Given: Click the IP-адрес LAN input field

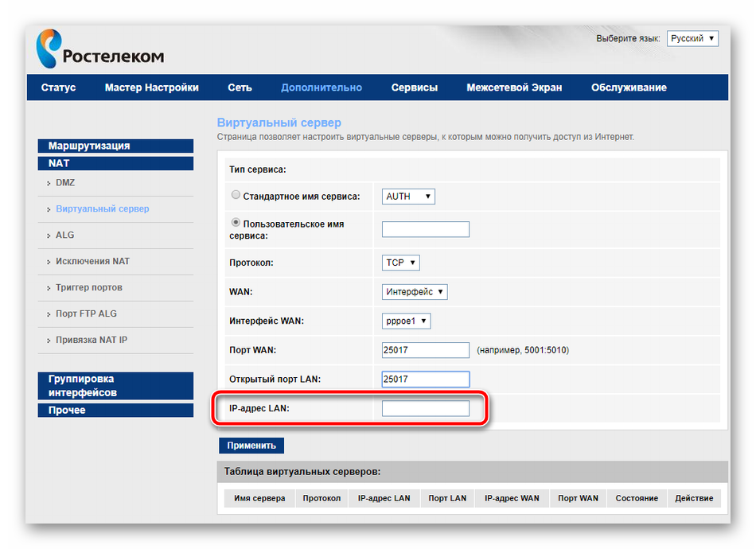Looking at the screenshot, I should pos(425,408).
